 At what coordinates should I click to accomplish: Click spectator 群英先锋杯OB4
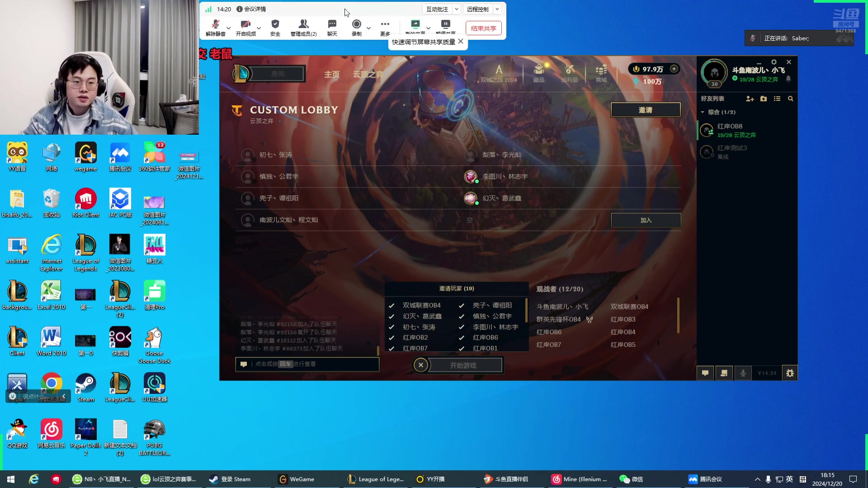[559, 319]
